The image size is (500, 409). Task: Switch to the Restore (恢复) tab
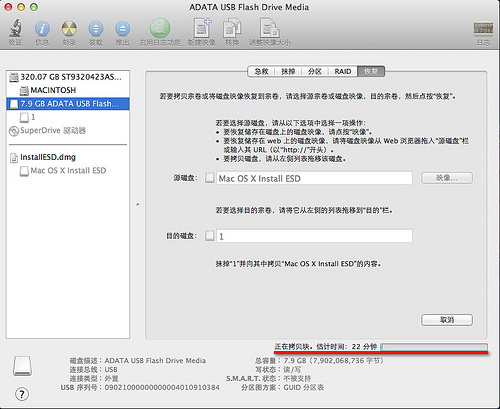pyautogui.click(x=371, y=71)
